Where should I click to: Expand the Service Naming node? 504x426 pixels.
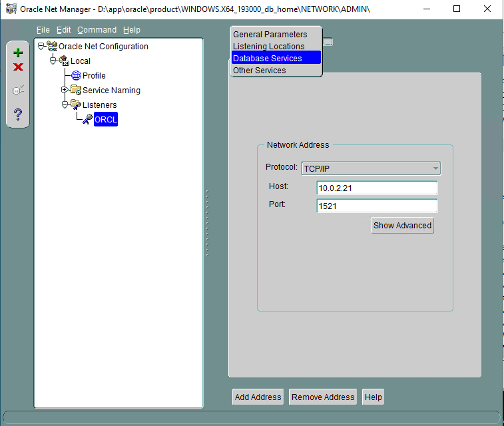coord(65,90)
